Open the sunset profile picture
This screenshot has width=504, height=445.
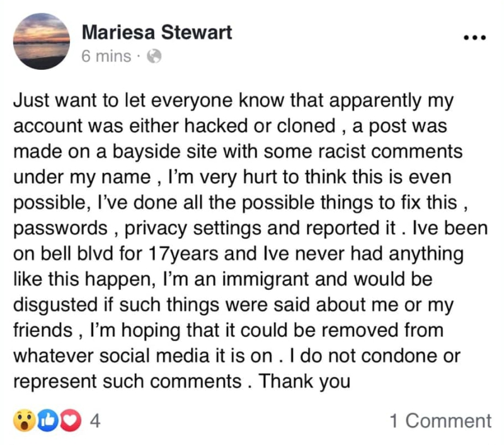[41, 41]
